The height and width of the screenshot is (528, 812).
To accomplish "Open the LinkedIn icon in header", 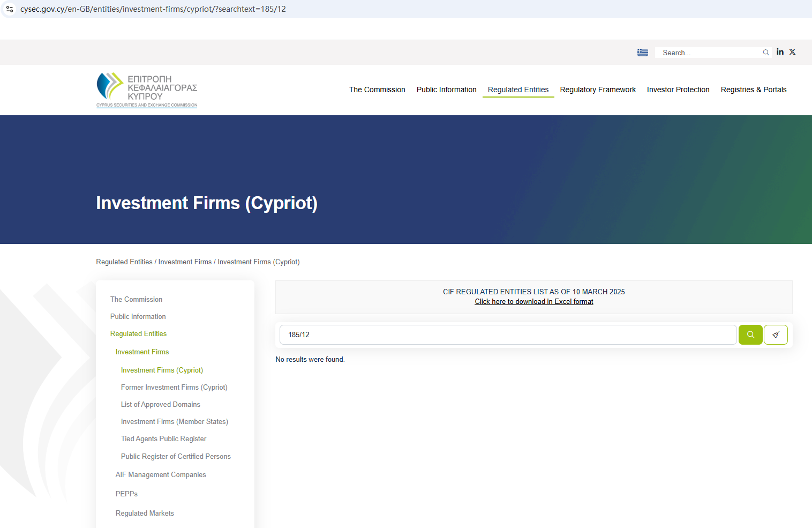I will (780, 52).
